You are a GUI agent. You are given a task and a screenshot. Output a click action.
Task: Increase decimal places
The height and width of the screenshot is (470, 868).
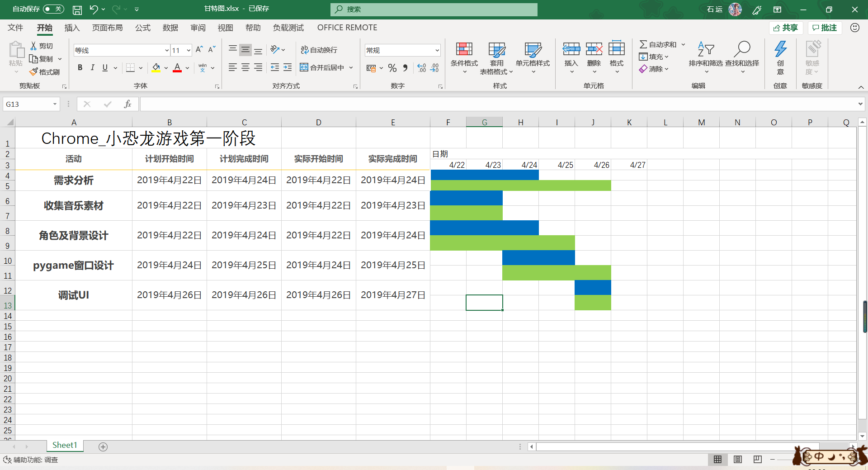422,68
